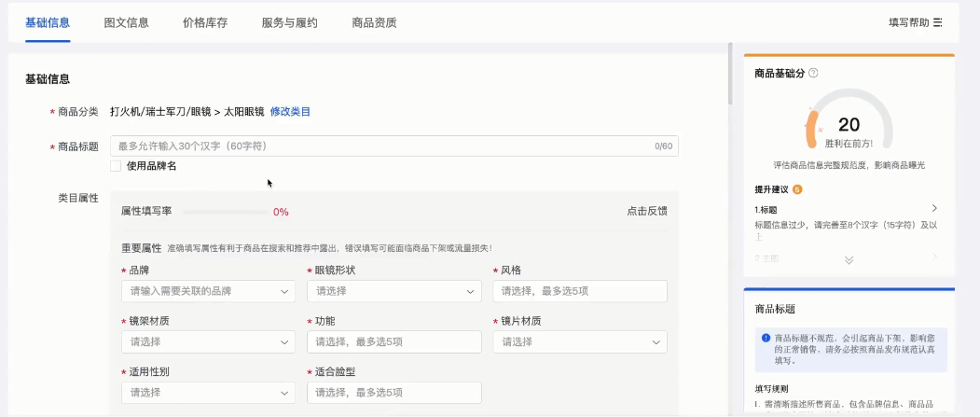The image size is (980, 417).
Task: Expand more suggestions with double chevron
Action: (x=849, y=260)
